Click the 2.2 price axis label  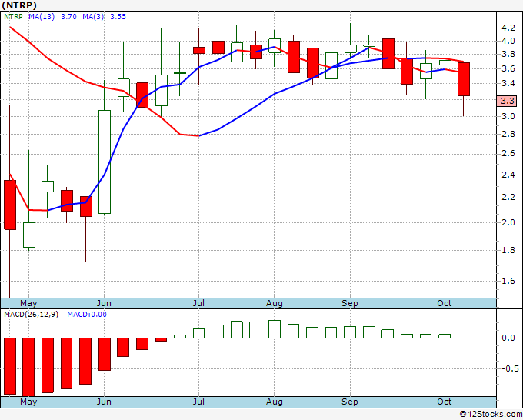[x=508, y=198]
